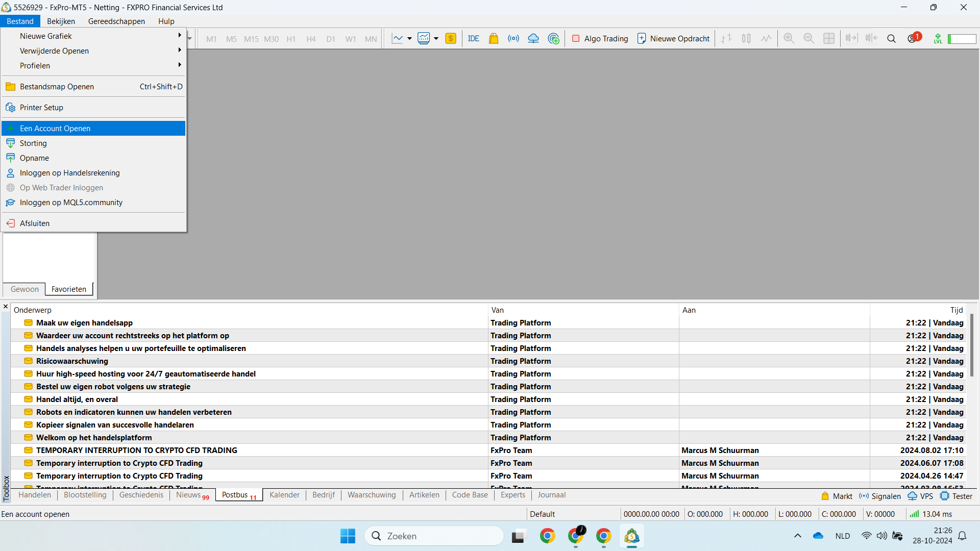Open the account notifications icon
The height and width of the screenshot is (551, 980).
click(x=914, y=38)
